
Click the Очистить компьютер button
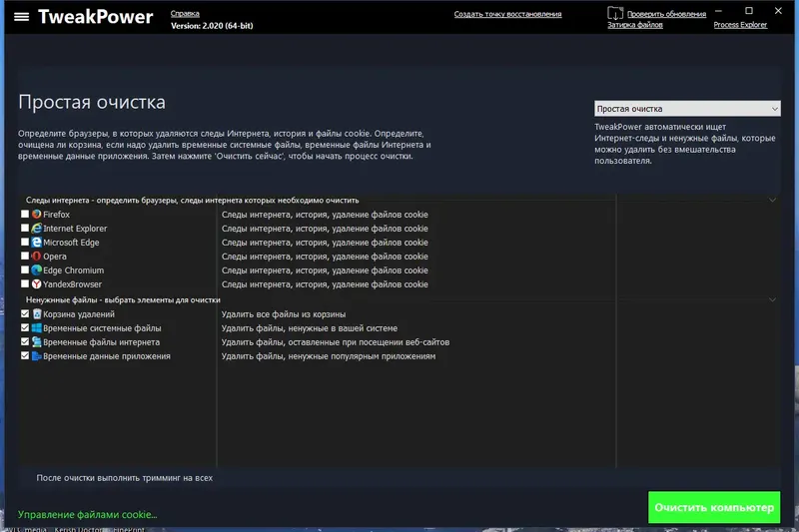[714, 508]
